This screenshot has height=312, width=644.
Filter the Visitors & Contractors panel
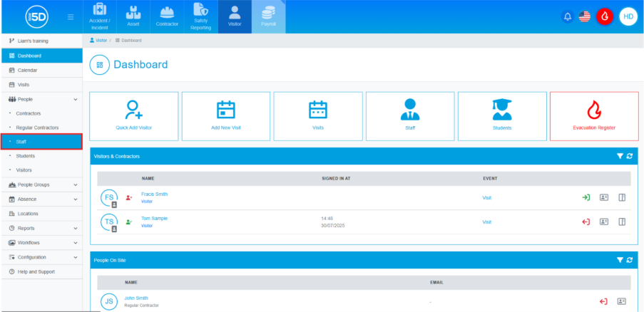tap(620, 155)
